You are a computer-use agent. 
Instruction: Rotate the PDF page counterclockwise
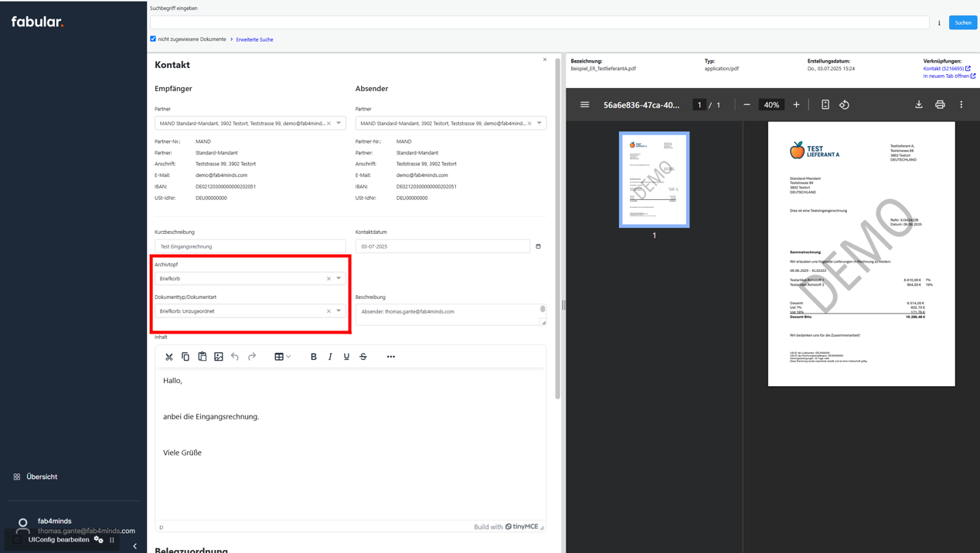coord(845,105)
